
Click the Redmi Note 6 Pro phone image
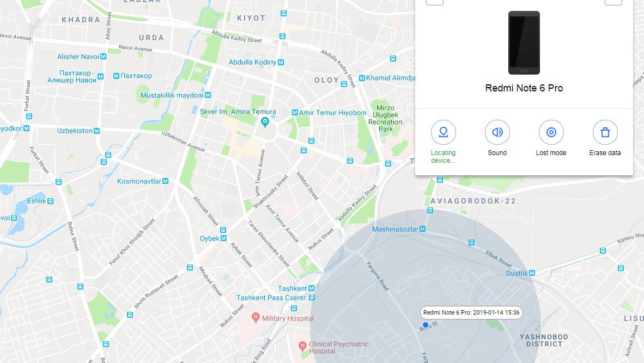pos(524,42)
